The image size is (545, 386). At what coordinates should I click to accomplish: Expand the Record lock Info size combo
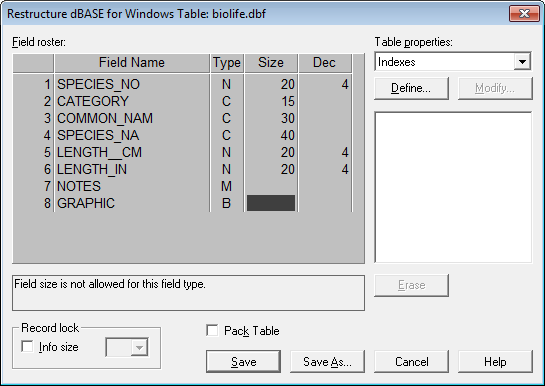[139, 347]
